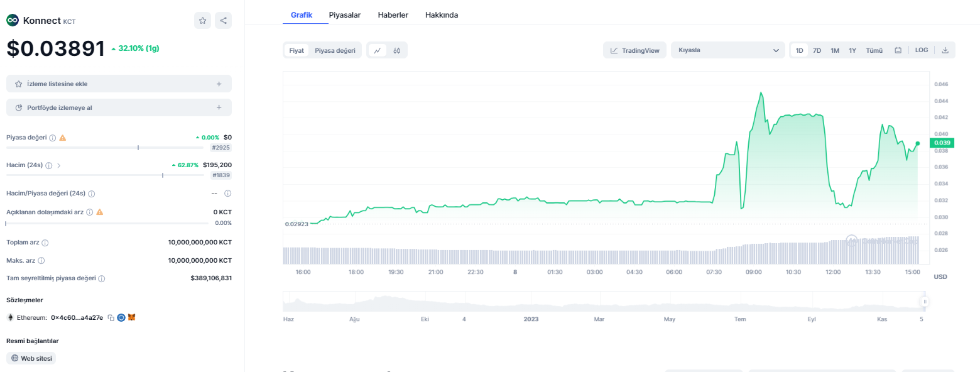980x372 pixels.
Task: Open the Web sitesi link
Action: pos(31,358)
